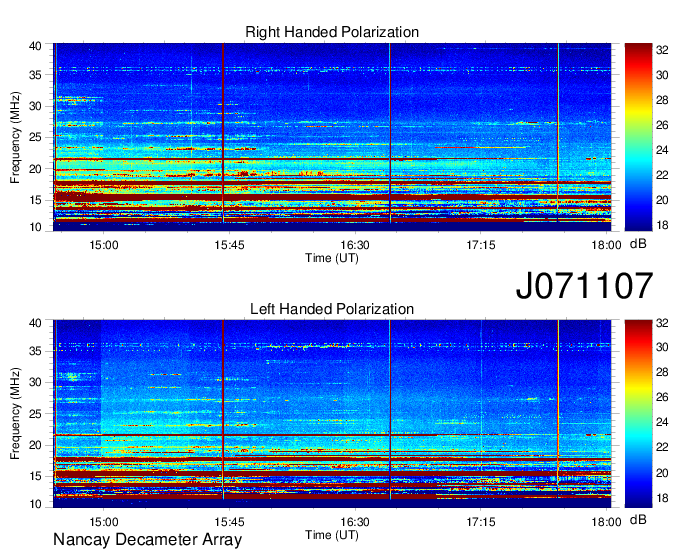Image resolution: width=680 pixels, height=552 pixels.
Task: Click the 30 MHz tick on top plot
Action: pos(35,106)
